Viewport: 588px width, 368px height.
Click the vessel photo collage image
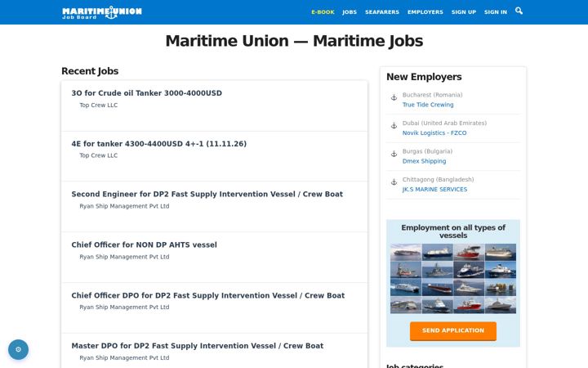(453, 279)
